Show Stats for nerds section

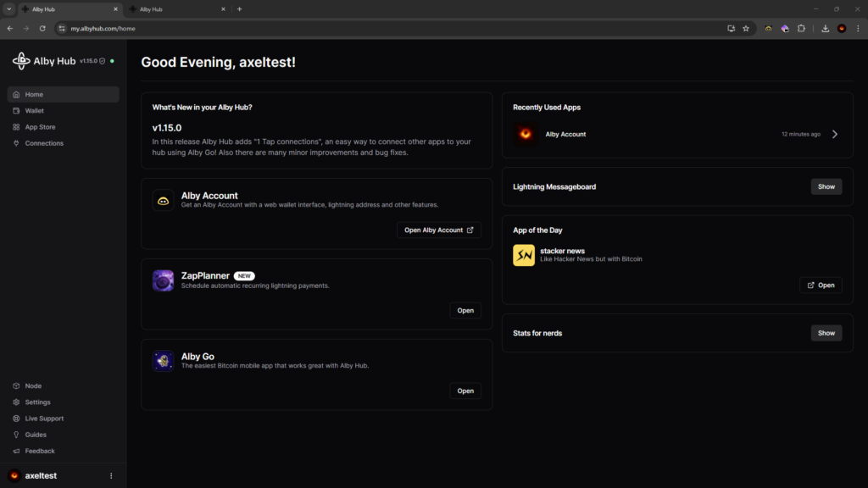click(826, 333)
